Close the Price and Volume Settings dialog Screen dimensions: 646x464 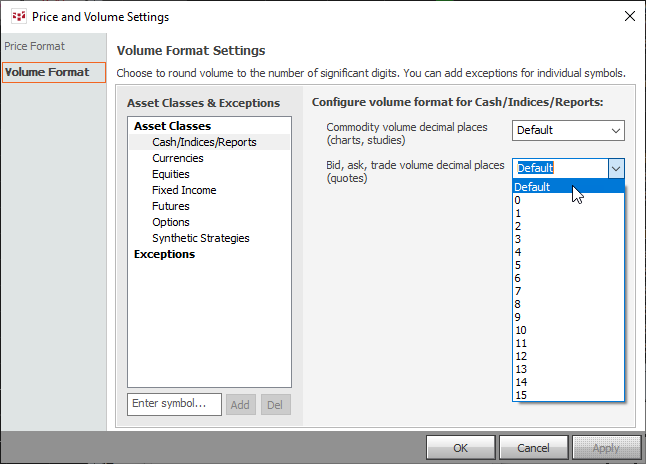pos(628,17)
